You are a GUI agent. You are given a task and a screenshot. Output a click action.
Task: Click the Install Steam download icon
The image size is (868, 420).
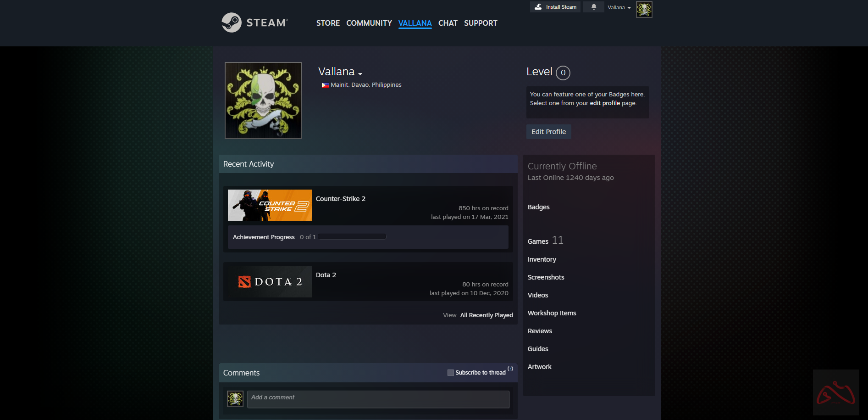(x=538, y=7)
